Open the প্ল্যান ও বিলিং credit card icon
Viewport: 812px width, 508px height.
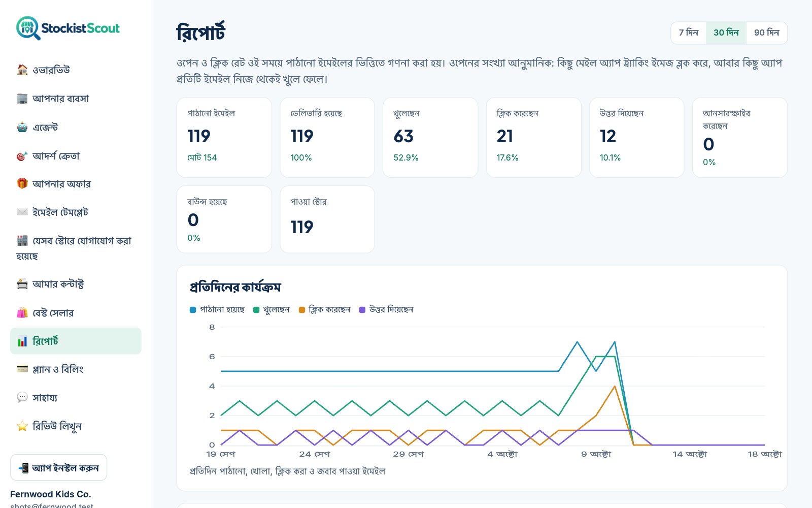(x=22, y=369)
